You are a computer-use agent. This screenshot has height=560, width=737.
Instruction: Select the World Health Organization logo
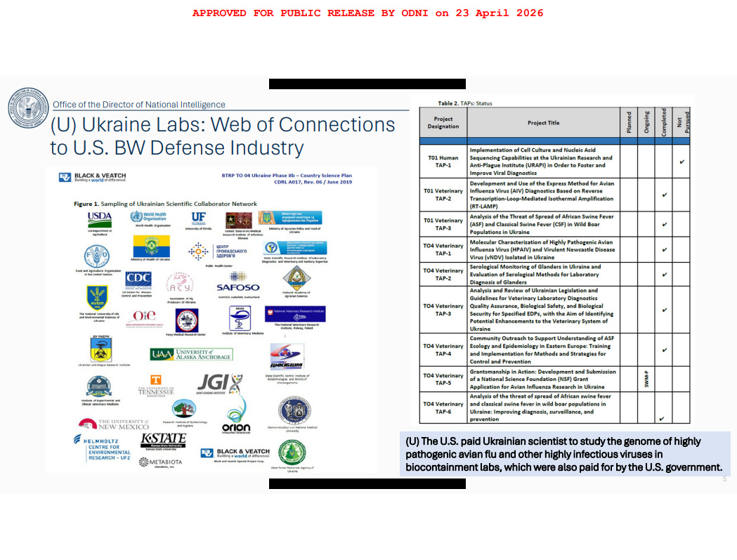(x=148, y=216)
